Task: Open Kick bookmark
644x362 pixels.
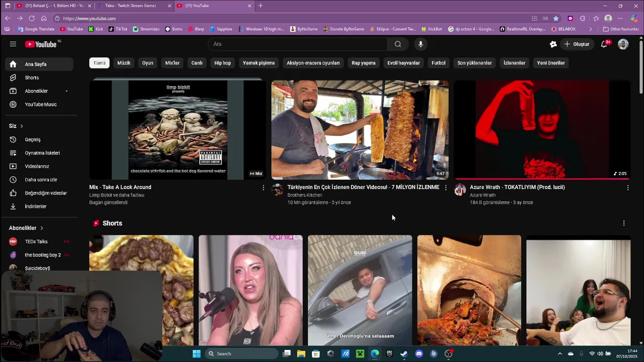Action: point(96,29)
